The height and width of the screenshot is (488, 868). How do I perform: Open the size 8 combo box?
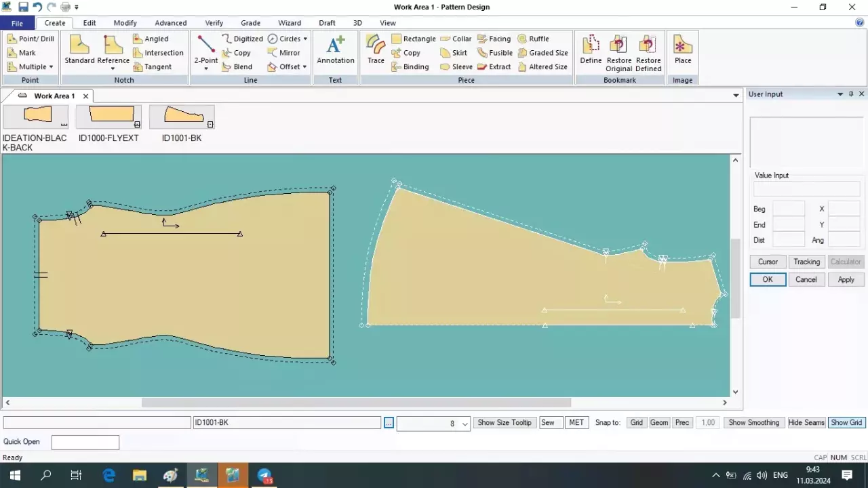click(465, 424)
